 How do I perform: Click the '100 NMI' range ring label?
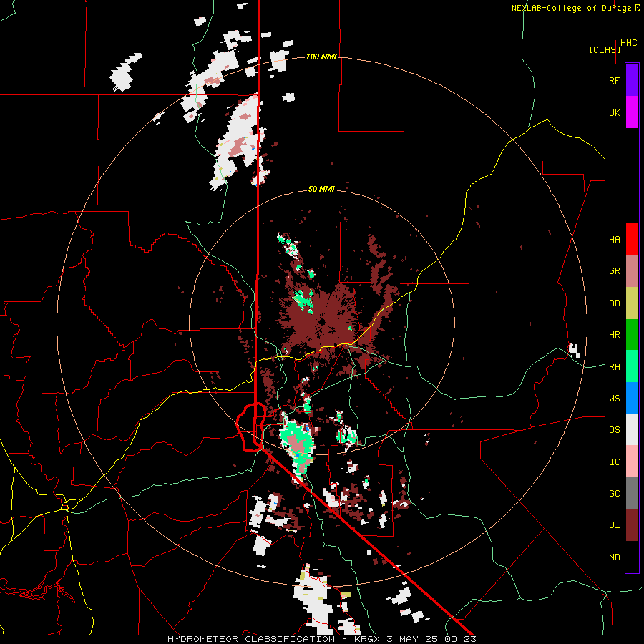click(321, 57)
